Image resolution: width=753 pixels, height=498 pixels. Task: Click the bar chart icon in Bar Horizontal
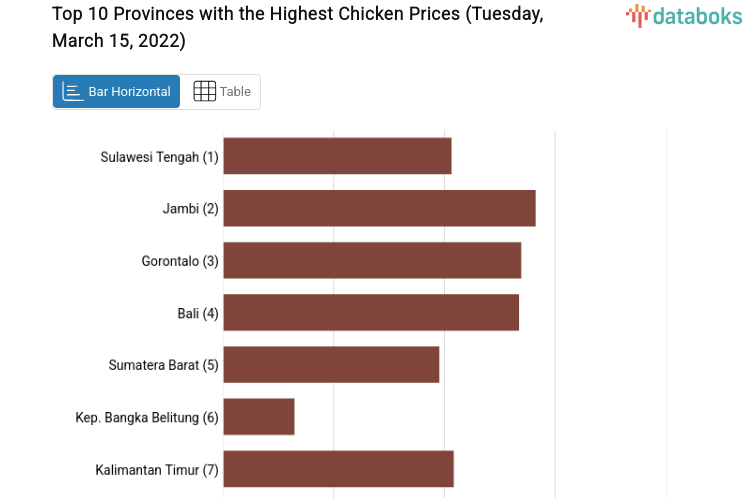pos(72,91)
